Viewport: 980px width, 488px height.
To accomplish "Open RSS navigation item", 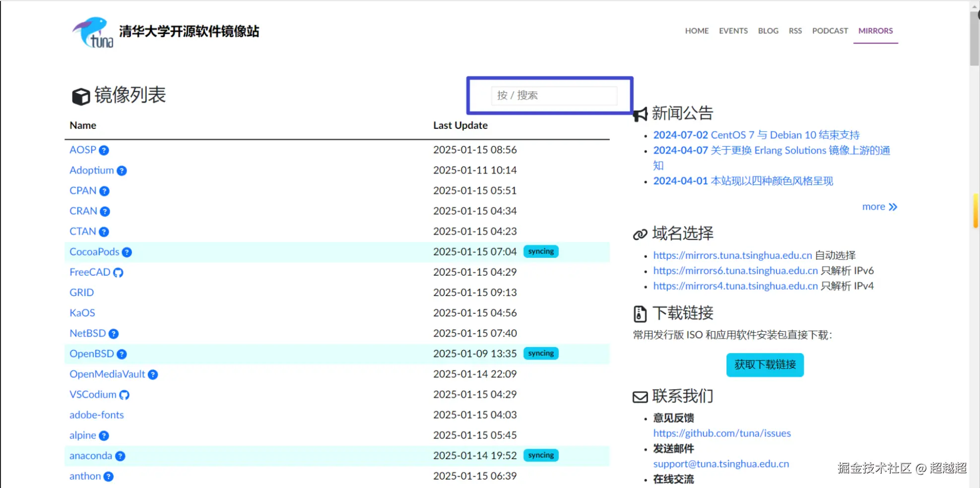I will click(x=795, y=31).
